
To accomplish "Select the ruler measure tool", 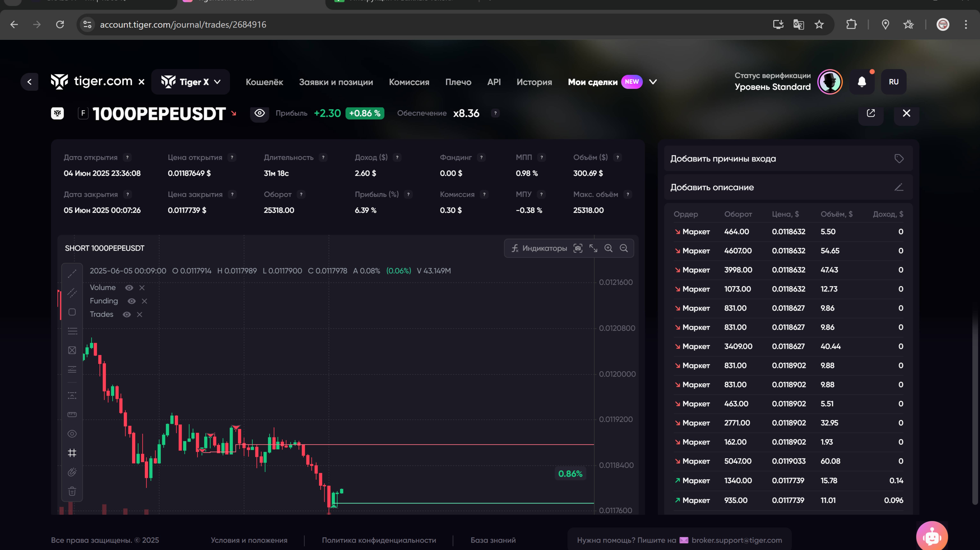I will click(x=72, y=414).
